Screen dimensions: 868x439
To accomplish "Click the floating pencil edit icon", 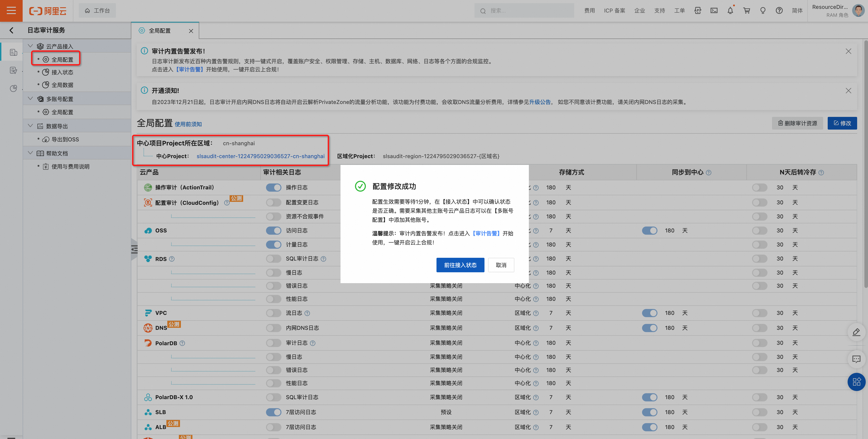I will [x=856, y=332].
